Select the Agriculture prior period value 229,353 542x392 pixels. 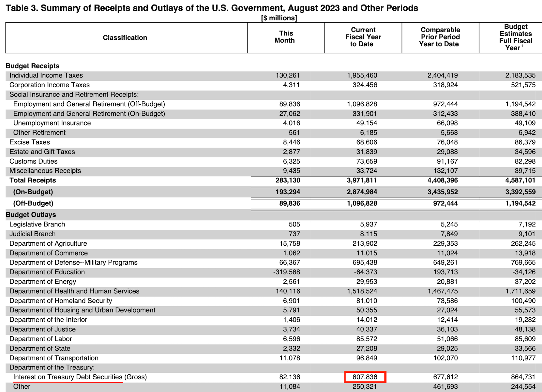(445, 243)
